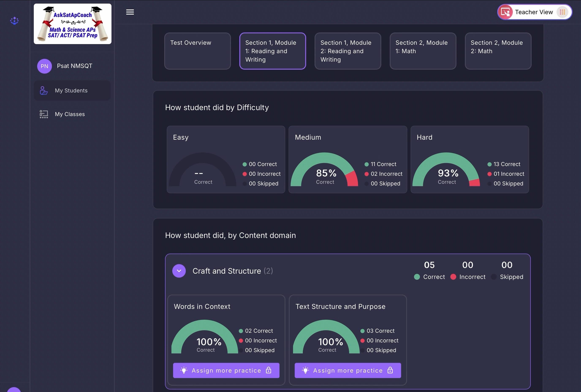Image resolution: width=581 pixels, height=392 pixels.
Task: Assign more practice for Text Structure and Purpose
Action: tap(348, 370)
